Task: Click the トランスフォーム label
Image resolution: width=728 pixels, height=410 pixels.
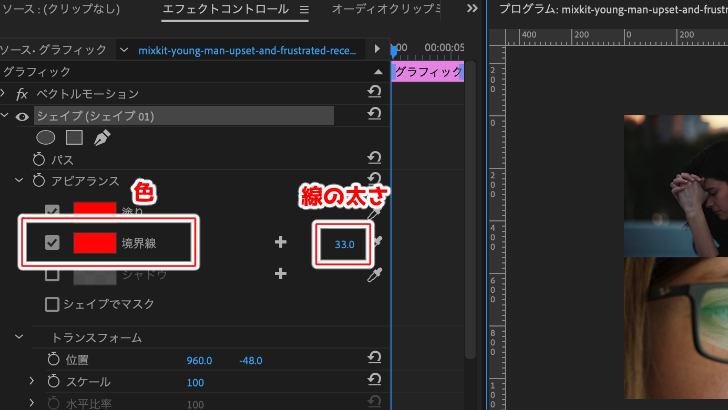Action: coord(97,338)
